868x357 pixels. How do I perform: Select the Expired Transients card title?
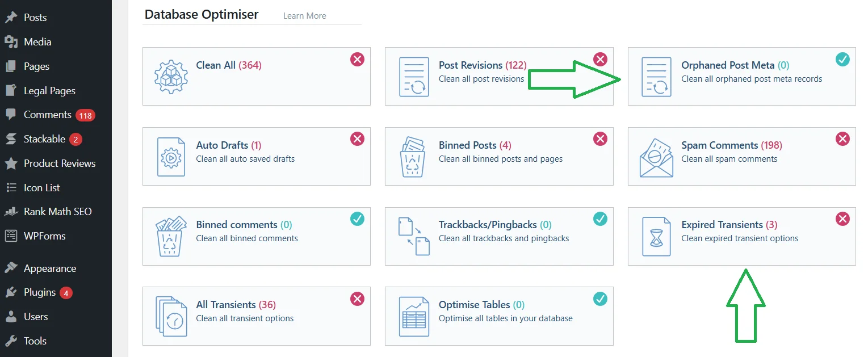click(x=722, y=225)
